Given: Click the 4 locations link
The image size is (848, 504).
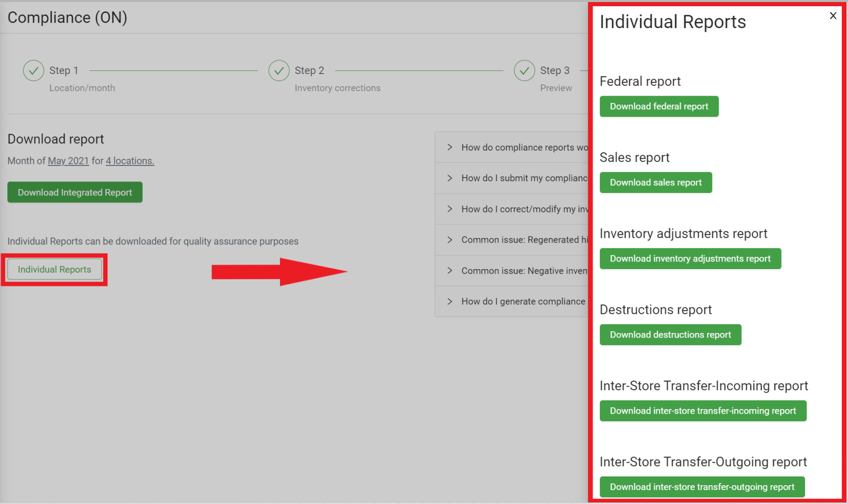Looking at the screenshot, I should (130, 161).
